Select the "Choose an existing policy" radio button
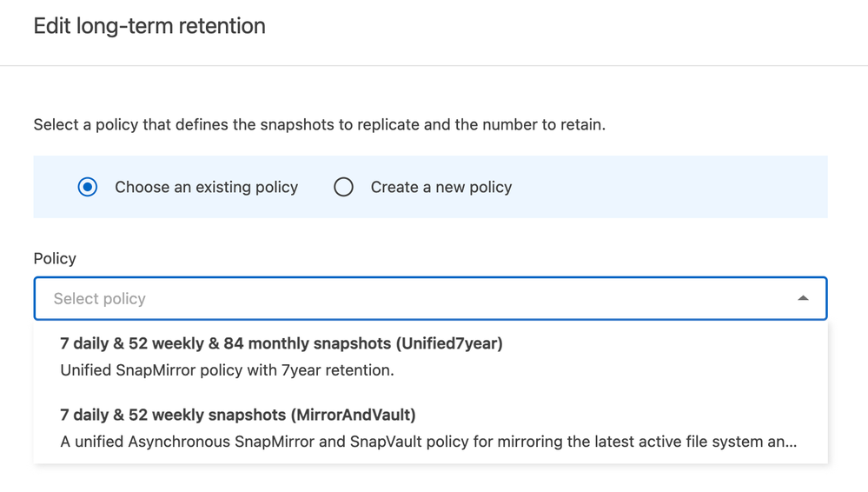Viewport: 868px width, 492px height. pos(88,187)
